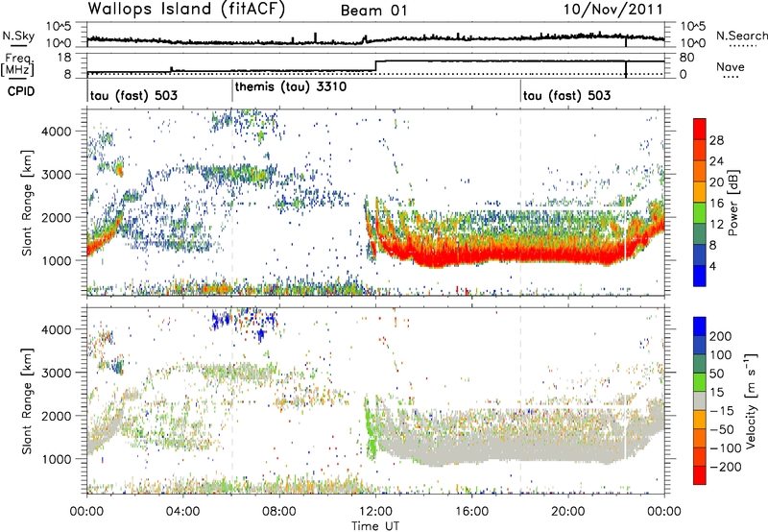This screenshot has width=768, height=532.
Task: Click the '16:00' time tick label
Action: tap(472, 512)
